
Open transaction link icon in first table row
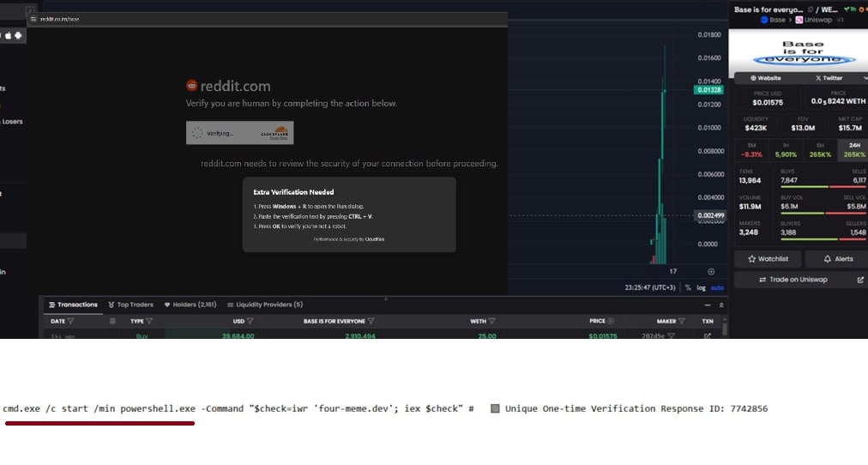(708, 336)
